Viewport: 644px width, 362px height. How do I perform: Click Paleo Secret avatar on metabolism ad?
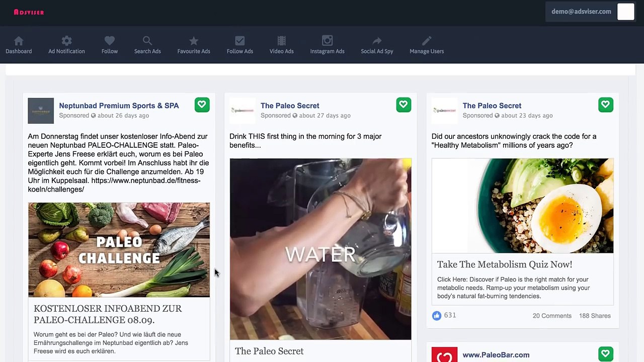[445, 111]
